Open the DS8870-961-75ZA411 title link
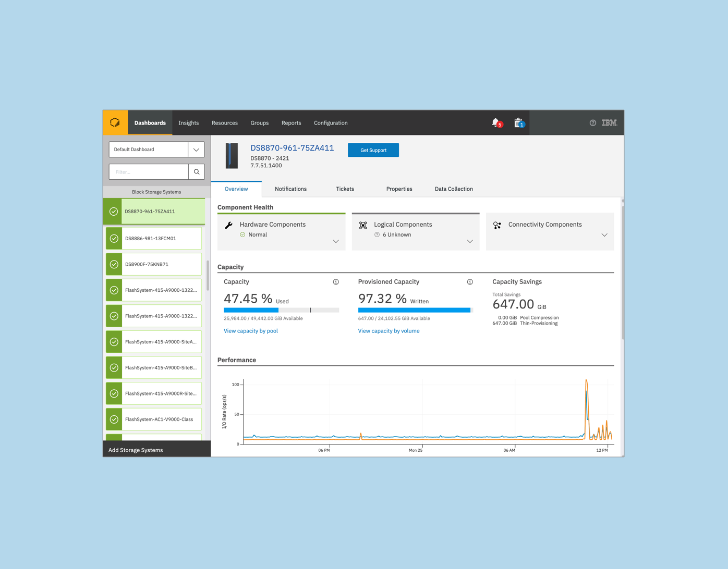The height and width of the screenshot is (569, 728). pyautogui.click(x=292, y=148)
